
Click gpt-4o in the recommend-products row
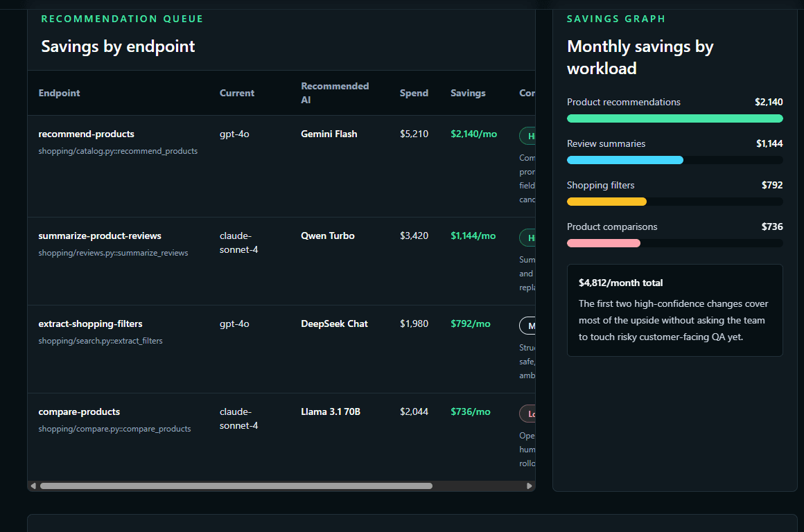click(234, 134)
